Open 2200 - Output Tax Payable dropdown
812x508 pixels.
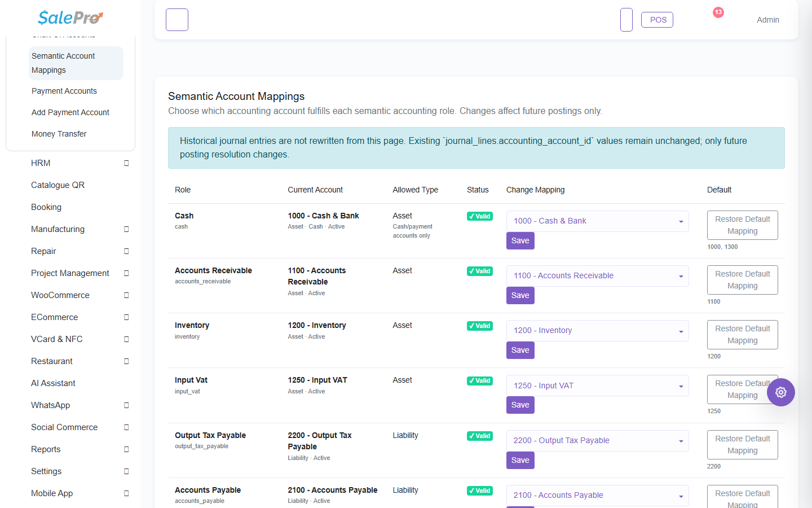(x=598, y=441)
